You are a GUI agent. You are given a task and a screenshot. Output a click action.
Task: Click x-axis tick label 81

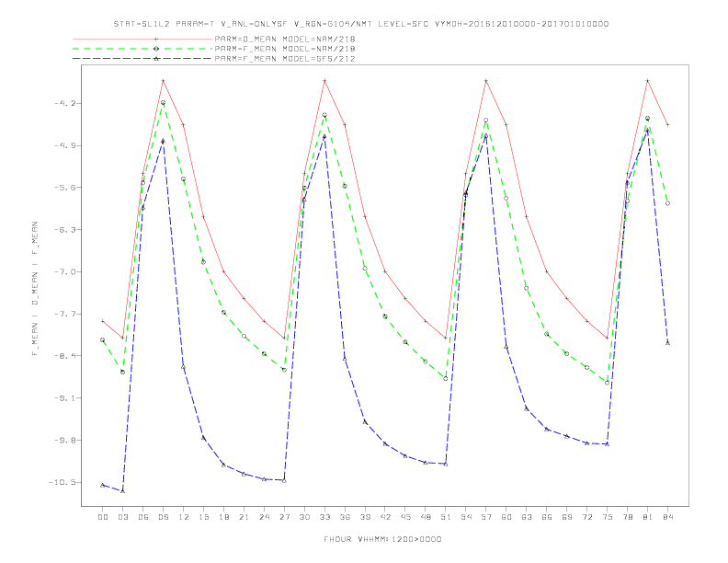[648, 517]
